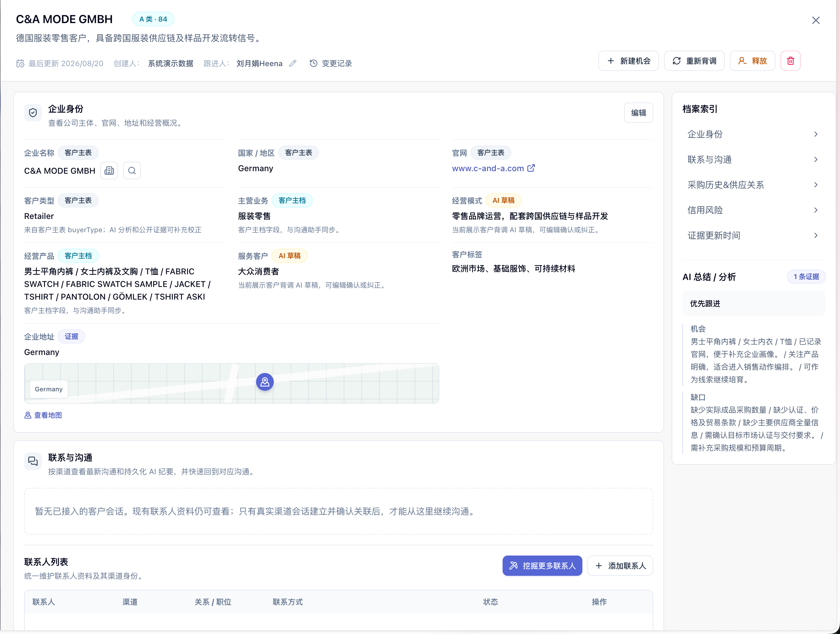840x634 pixels.
Task: Click 挖掘更多联系人 button
Action: 542,566
